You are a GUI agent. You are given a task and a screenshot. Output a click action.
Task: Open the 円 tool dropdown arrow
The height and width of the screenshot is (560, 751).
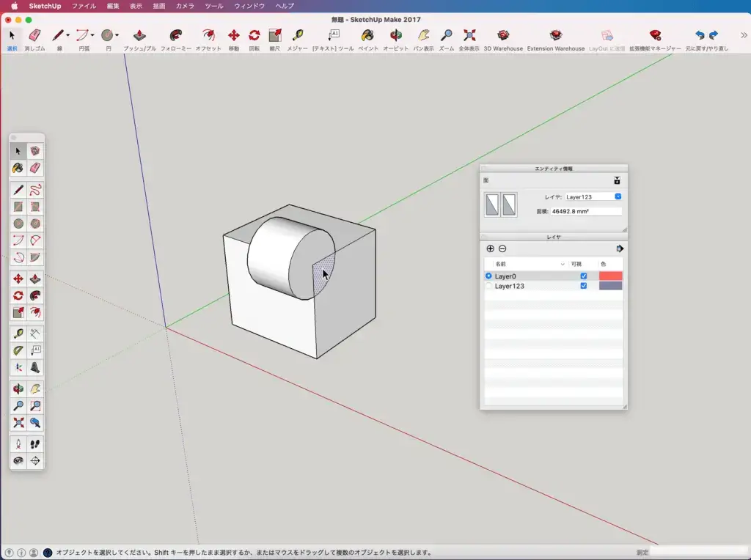point(117,35)
